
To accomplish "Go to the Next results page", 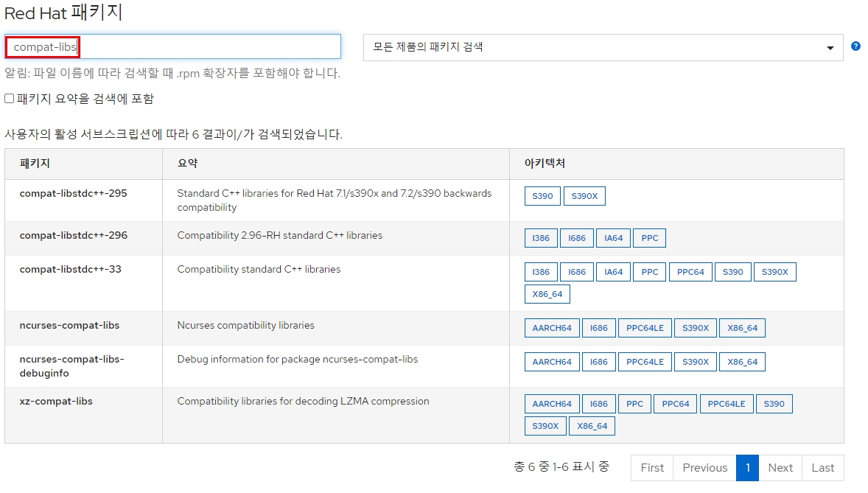I will [x=780, y=468].
